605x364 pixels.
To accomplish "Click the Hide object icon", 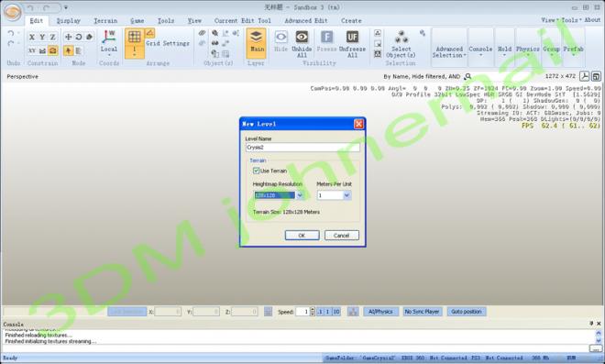I will coord(280,37).
